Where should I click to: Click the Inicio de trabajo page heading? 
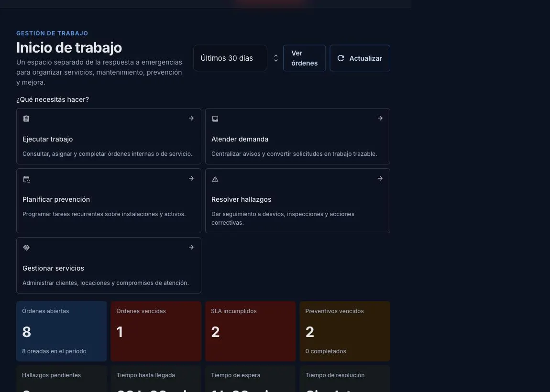point(69,48)
